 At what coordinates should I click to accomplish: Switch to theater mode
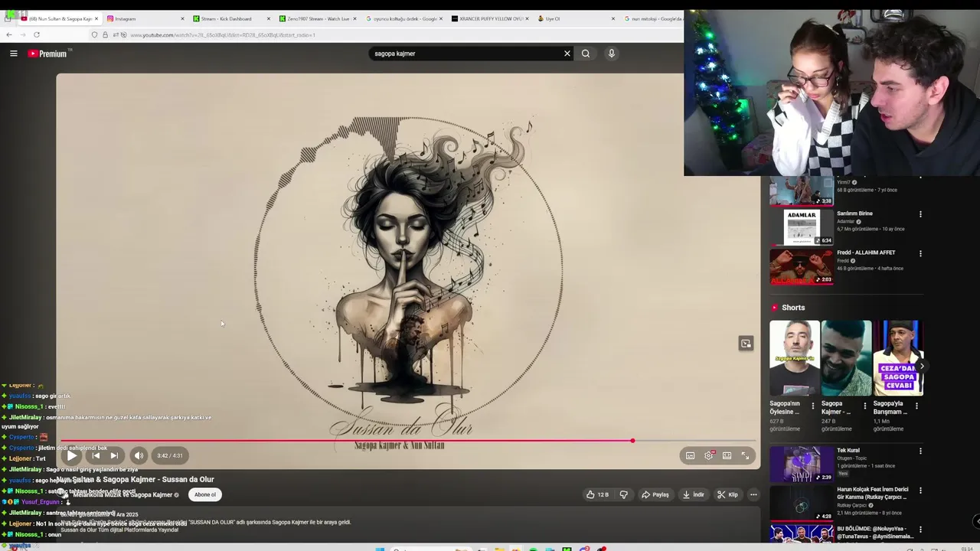click(727, 455)
